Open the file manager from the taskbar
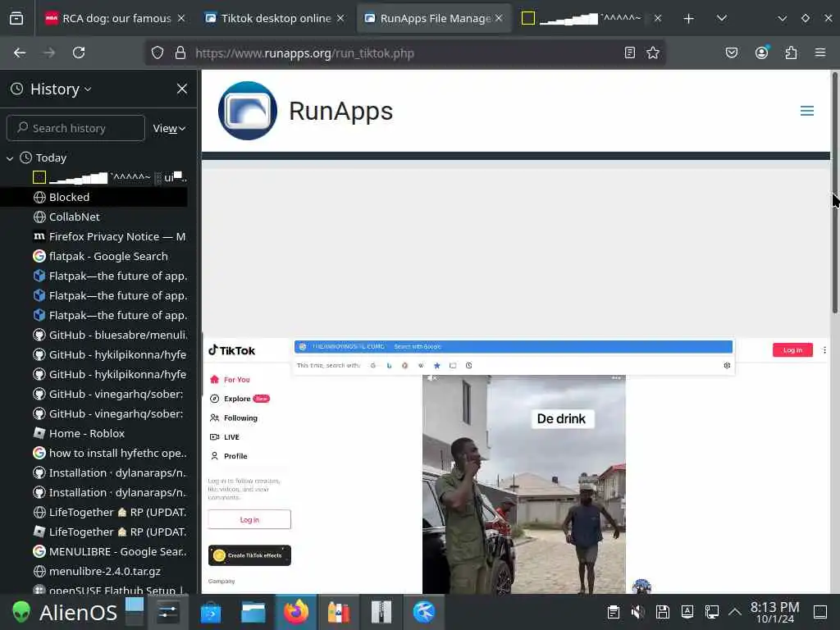Screen dimensions: 840x630 tap(253, 612)
